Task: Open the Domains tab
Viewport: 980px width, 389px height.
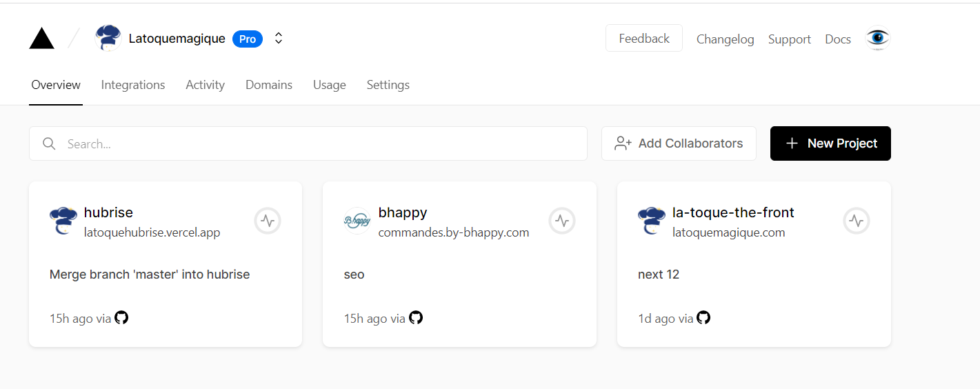Action: tap(269, 85)
